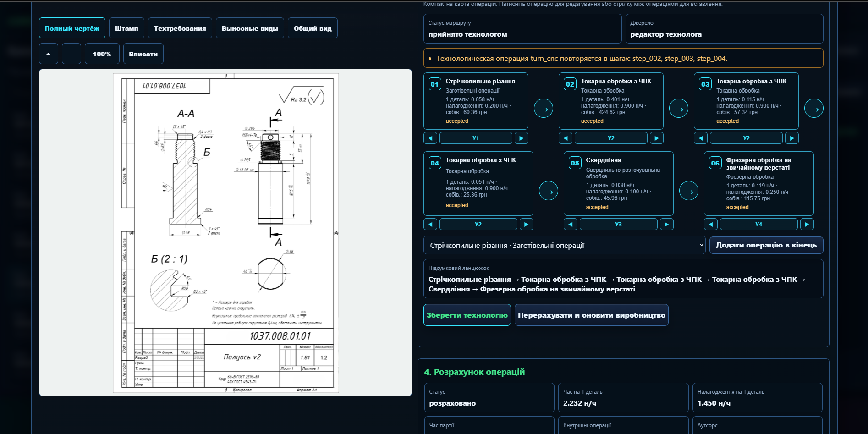The width and height of the screenshot is (868, 434).
Task: Click the Час на 1 деталь value
Action: 580,403
